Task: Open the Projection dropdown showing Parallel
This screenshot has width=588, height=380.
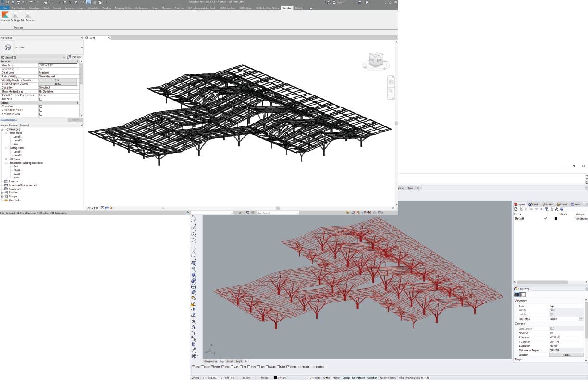Action: pyautogui.click(x=580, y=318)
